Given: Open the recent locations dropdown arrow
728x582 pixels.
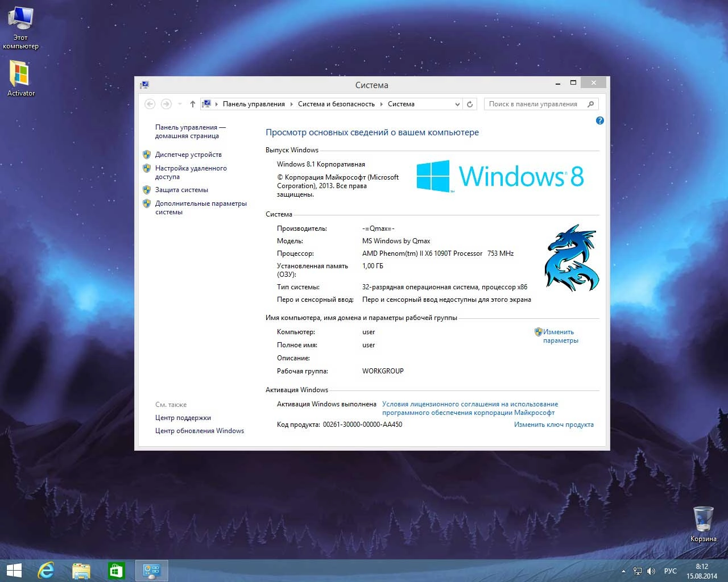Looking at the screenshot, I should 180,104.
